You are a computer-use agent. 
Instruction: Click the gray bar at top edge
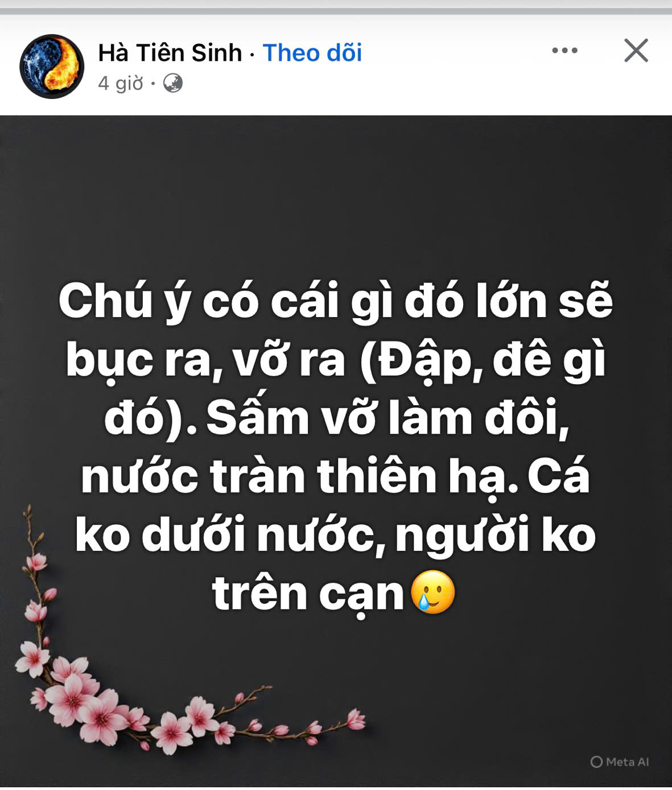pyautogui.click(x=336, y=11)
